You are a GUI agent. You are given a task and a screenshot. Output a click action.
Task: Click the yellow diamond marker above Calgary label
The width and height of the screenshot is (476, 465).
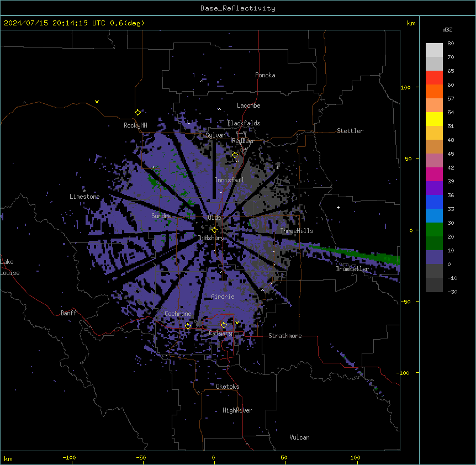(x=224, y=325)
